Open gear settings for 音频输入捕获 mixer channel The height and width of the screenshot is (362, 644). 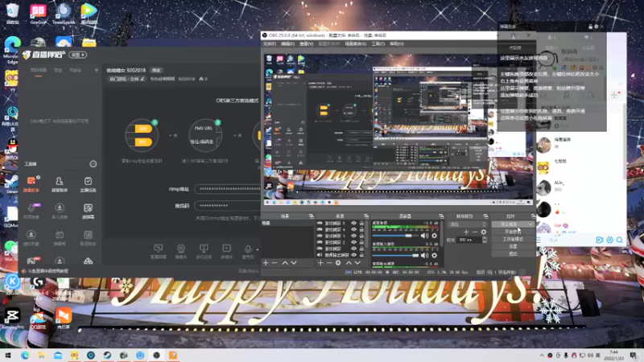[434, 256]
